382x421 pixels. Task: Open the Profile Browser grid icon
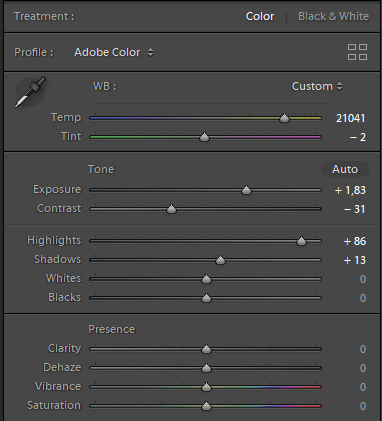coord(357,52)
